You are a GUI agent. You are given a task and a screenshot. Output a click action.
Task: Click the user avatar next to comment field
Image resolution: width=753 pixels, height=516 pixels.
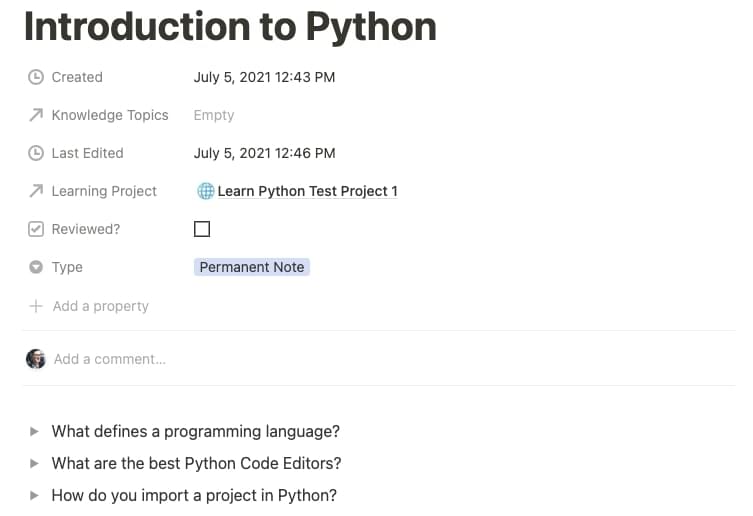(36, 359)
